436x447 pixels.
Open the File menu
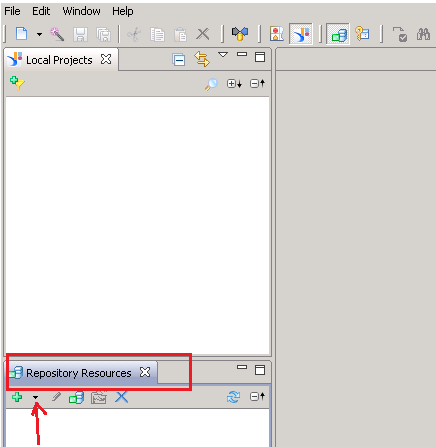pos(12,11)
